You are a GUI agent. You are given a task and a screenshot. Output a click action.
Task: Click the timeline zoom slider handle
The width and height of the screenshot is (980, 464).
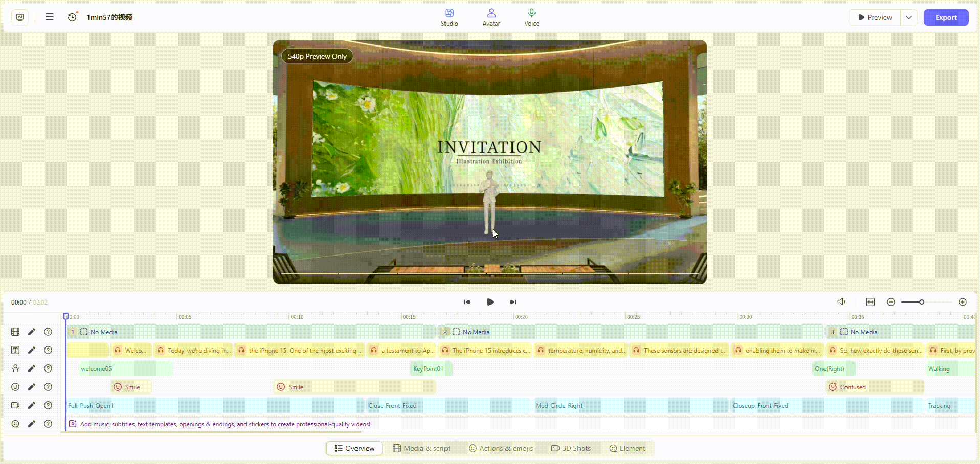(x=922, y=302)
